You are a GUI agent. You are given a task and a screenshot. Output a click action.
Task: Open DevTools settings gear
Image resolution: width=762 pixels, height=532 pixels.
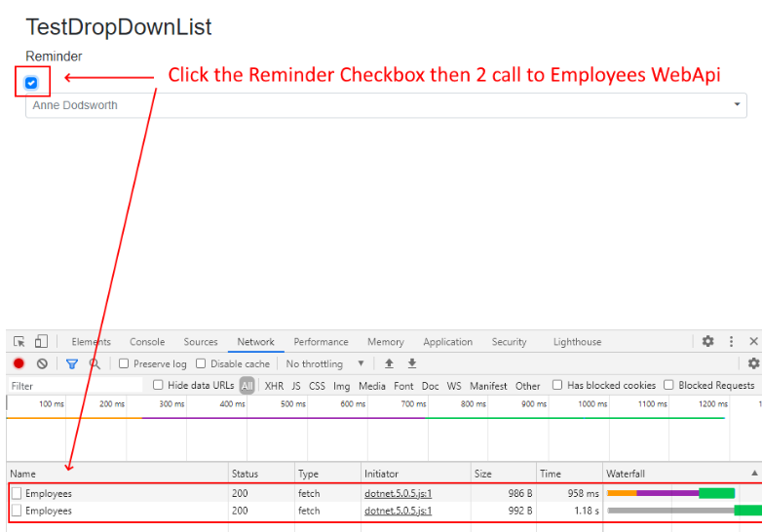(708, 342)
